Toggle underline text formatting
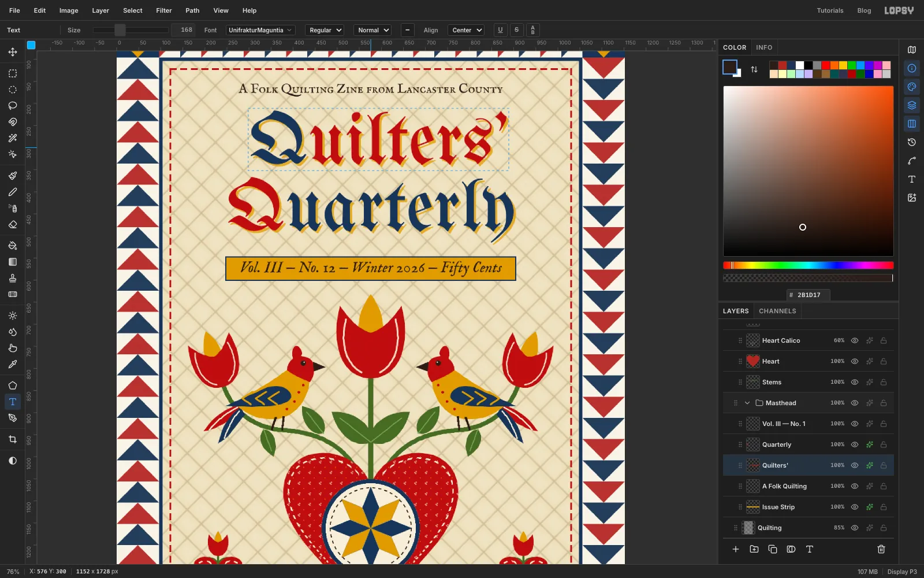The width and height of the screenshot is (924, 578). (x=500, y=30)
